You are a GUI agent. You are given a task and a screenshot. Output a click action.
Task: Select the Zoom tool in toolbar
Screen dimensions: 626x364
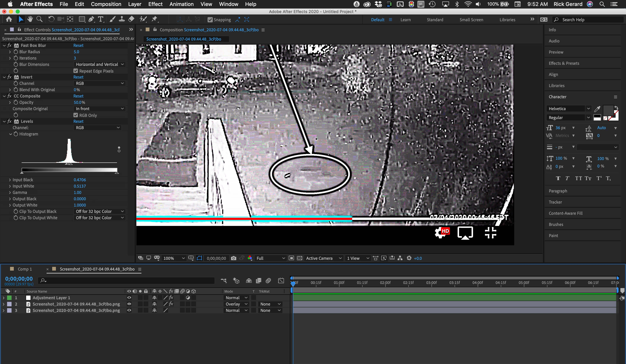[39, 19]
